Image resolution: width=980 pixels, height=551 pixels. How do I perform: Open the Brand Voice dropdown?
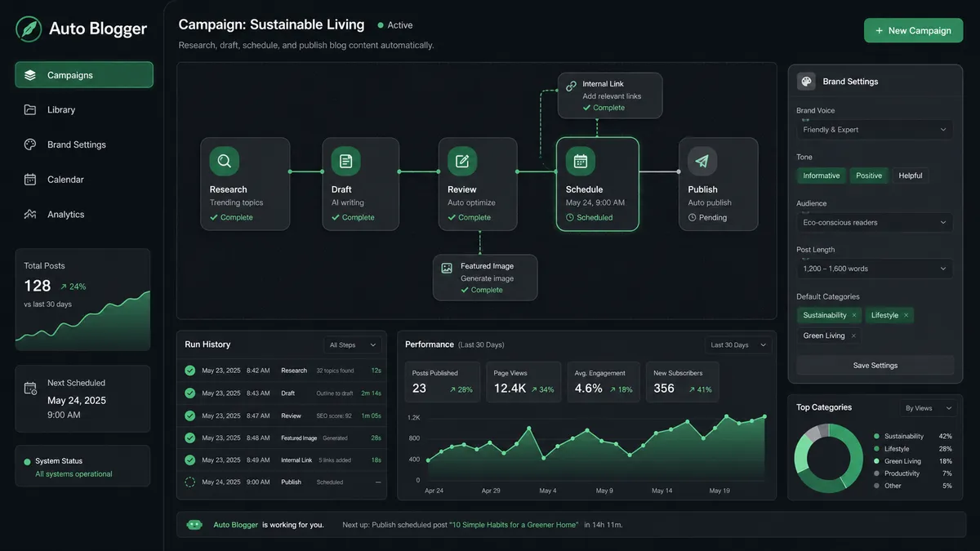coord(875,130)
